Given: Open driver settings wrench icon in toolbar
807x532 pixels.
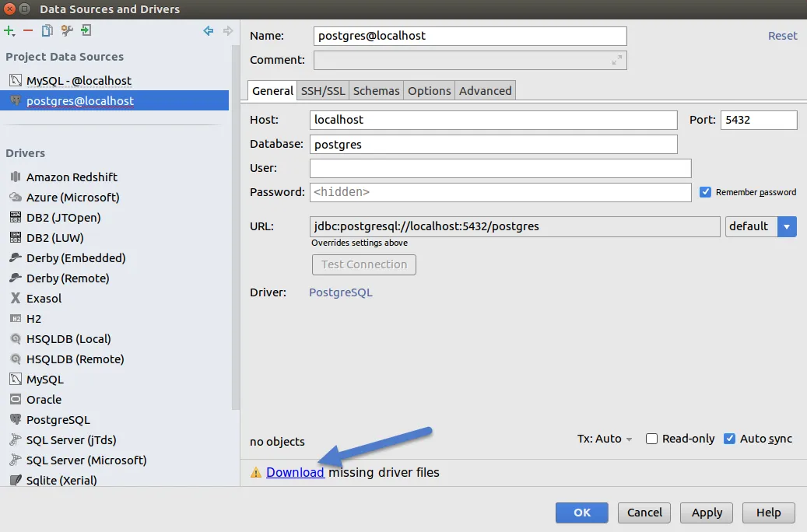Looking at the screenshot, I should (x=66, y=31).
